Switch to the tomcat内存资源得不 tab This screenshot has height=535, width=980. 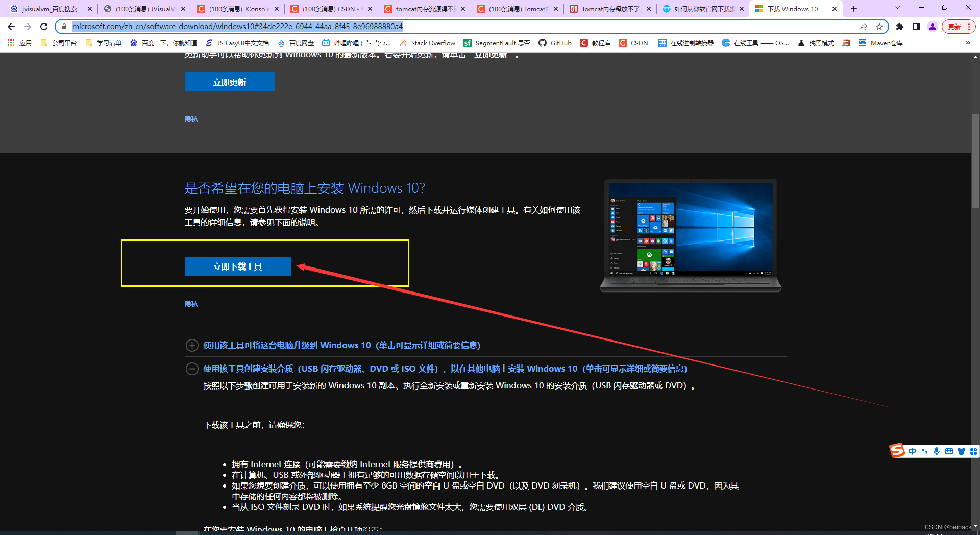click(x=425, y=9)
